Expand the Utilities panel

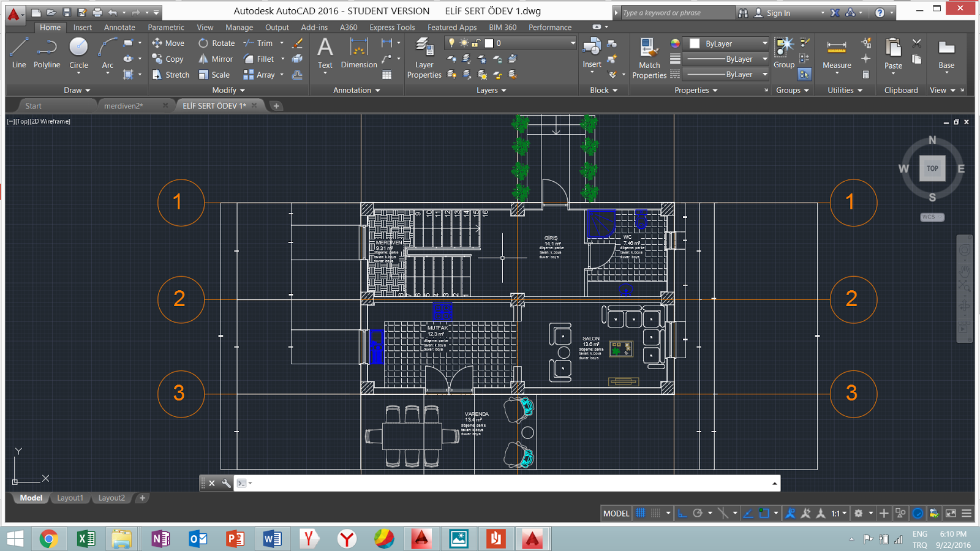[845, 90]
